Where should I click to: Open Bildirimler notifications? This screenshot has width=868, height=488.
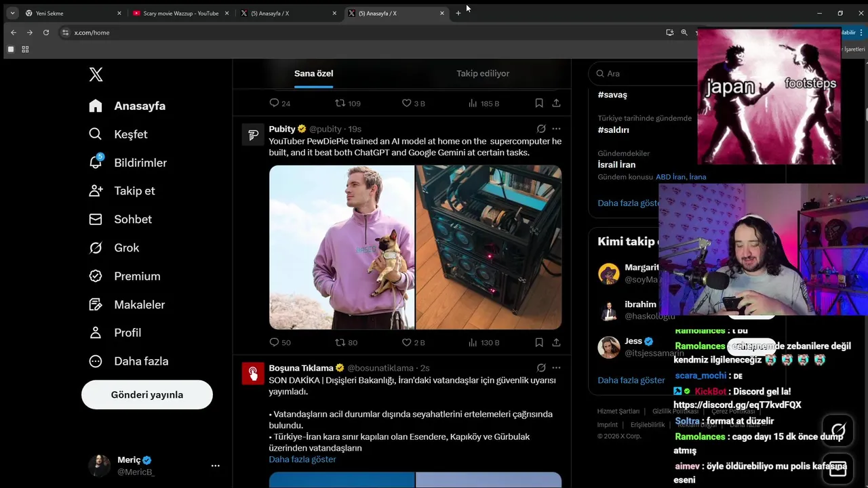click(127, 163)
